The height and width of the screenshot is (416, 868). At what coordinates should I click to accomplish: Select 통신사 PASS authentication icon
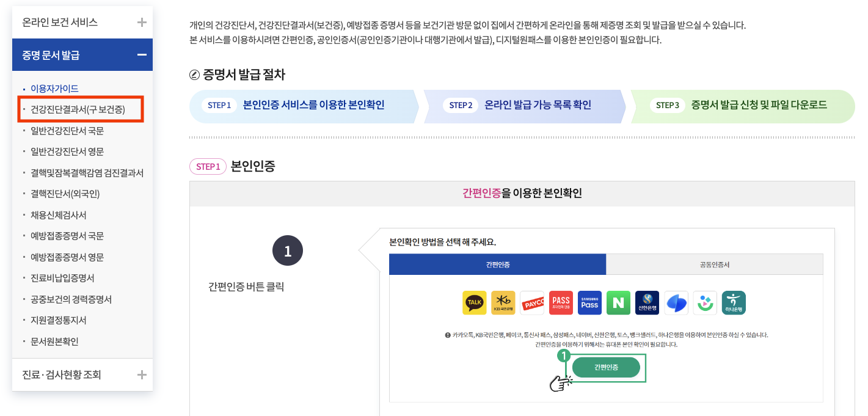click(561, 302)
